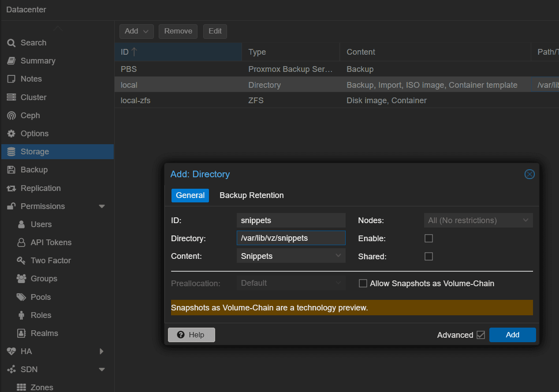This screenshot has width=559, height=392.
Task: Expand the HA tree section
Action: (x=102, y=351)
